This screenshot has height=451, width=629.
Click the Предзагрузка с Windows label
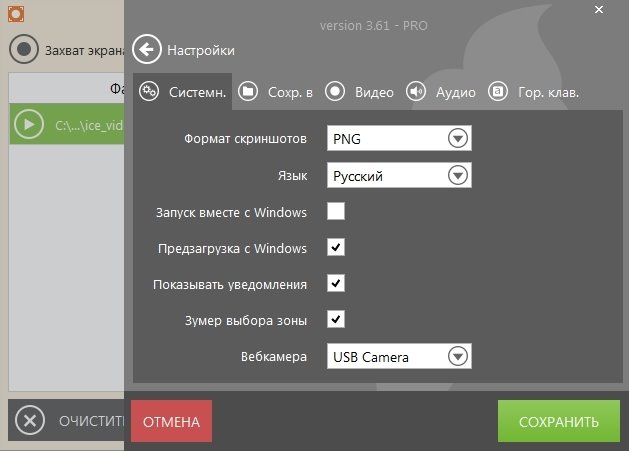point(232,248)
